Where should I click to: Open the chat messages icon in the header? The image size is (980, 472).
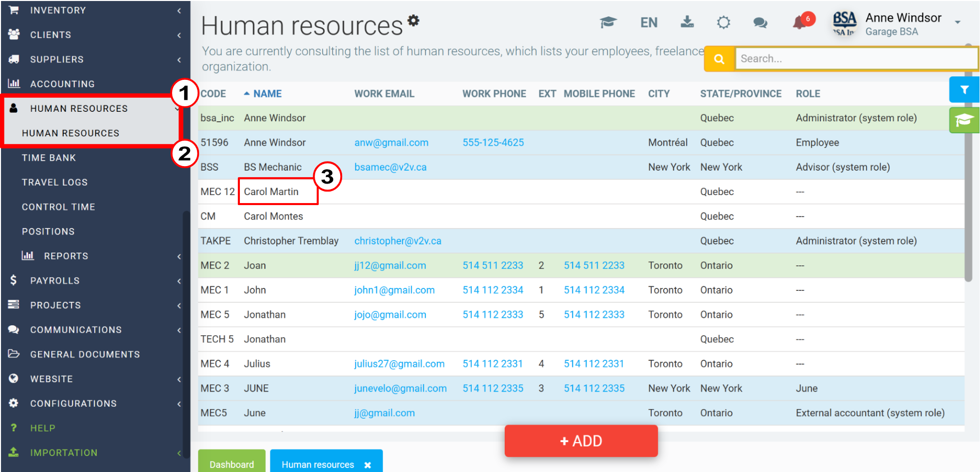coord(760,23)
